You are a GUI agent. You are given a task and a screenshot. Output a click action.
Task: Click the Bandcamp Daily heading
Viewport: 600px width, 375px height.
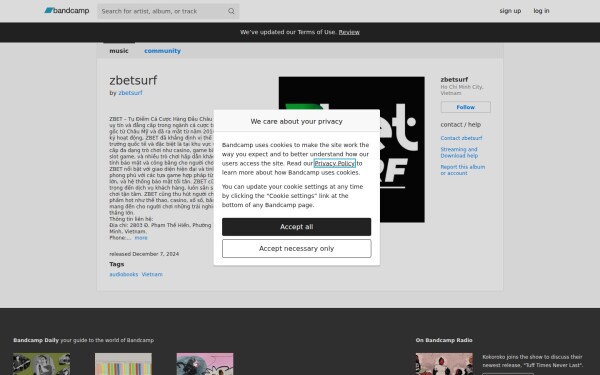click(x=36, y=340)
